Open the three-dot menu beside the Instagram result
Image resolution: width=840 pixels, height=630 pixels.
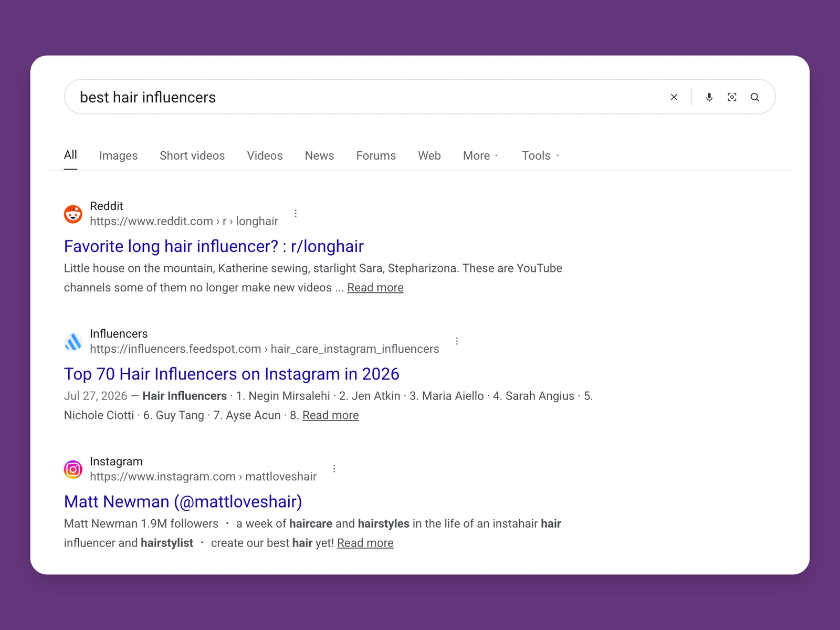pos(334,468)
